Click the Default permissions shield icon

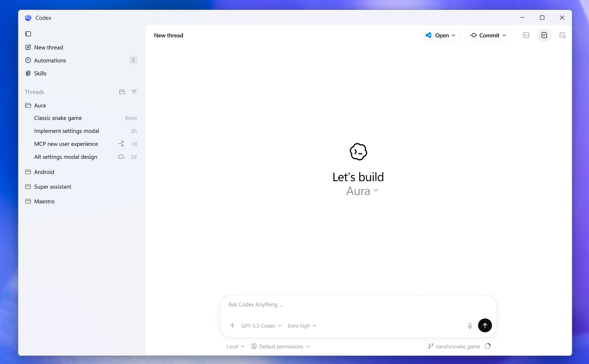coord(254,346)
